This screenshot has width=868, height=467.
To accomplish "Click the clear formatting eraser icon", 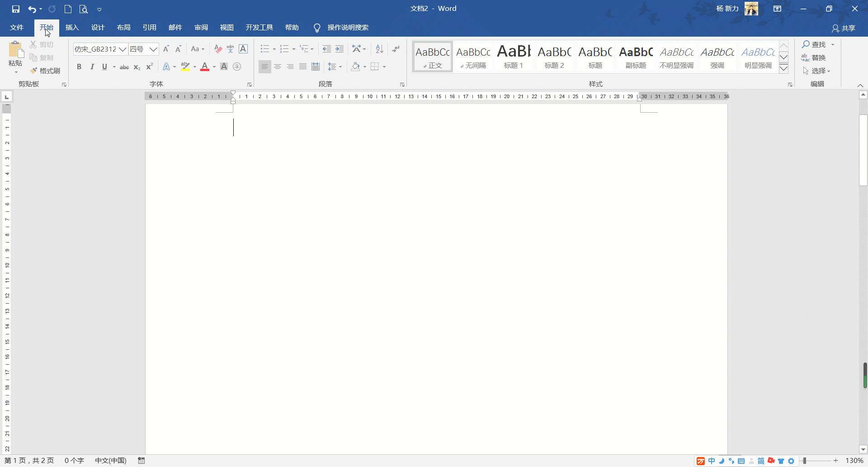I will tap(218, 49).
